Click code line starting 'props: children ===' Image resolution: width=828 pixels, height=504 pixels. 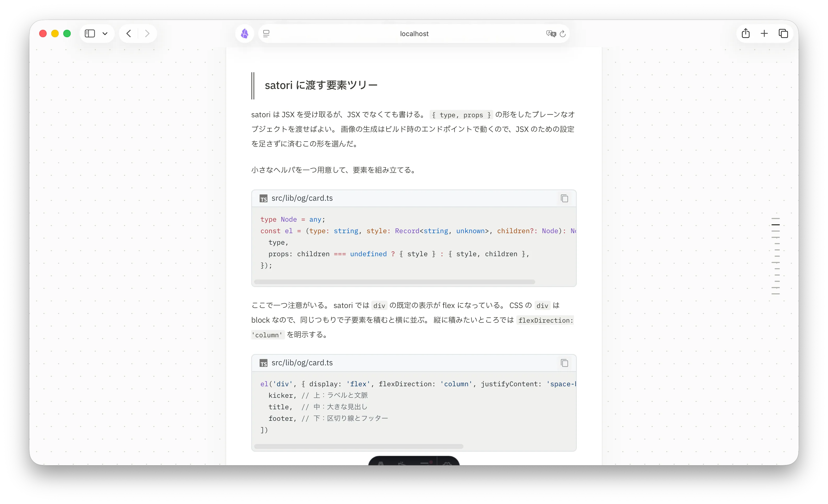(399, 254)
